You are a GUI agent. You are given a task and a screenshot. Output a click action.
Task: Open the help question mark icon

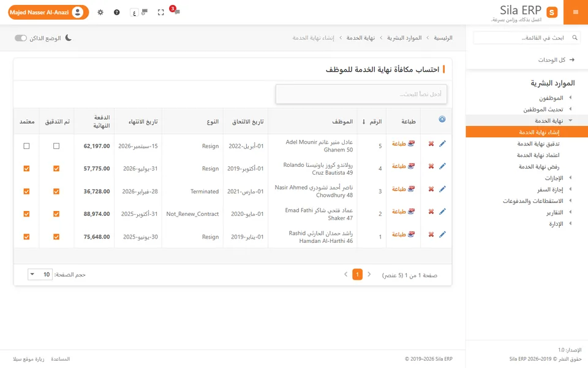pyautogui.click(x=116, y=12)
